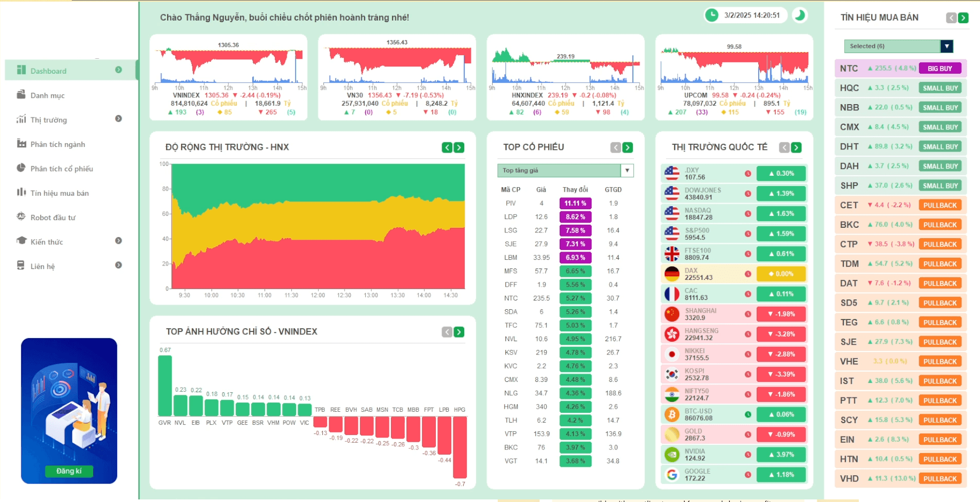The width and height of the screenshot is (980, 502).
Task: Open Danh mục sidebar item
Action: (x=47, y=95)
